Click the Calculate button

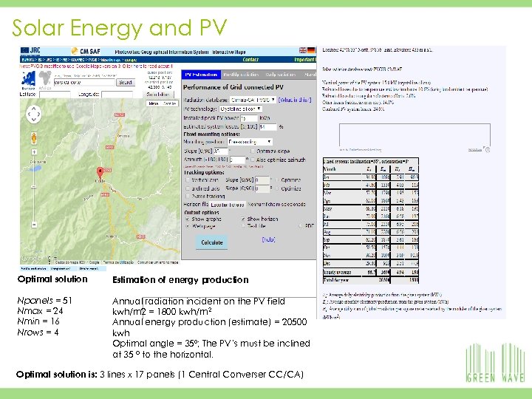pyautogui.click(x=212, y=242)
